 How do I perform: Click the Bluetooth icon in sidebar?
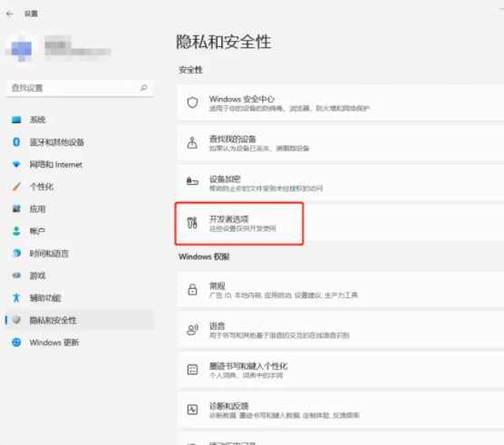click(16, 142)
